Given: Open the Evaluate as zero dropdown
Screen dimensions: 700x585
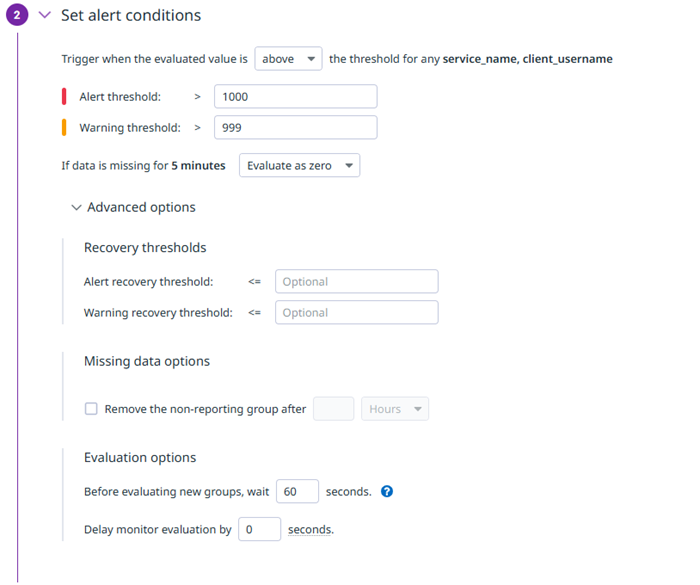Looking at the screenshot, I should pos(299,165).
